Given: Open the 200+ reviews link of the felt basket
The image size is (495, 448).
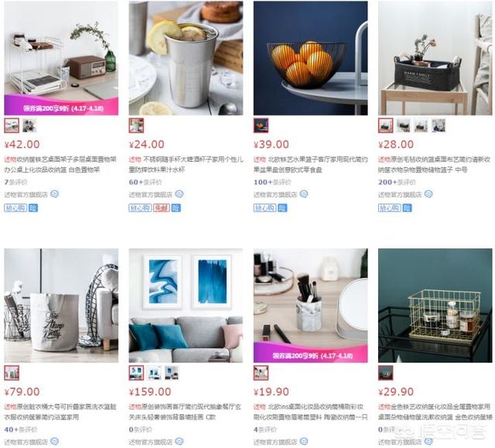Looking at the screenshot, I should click(397, 182).
